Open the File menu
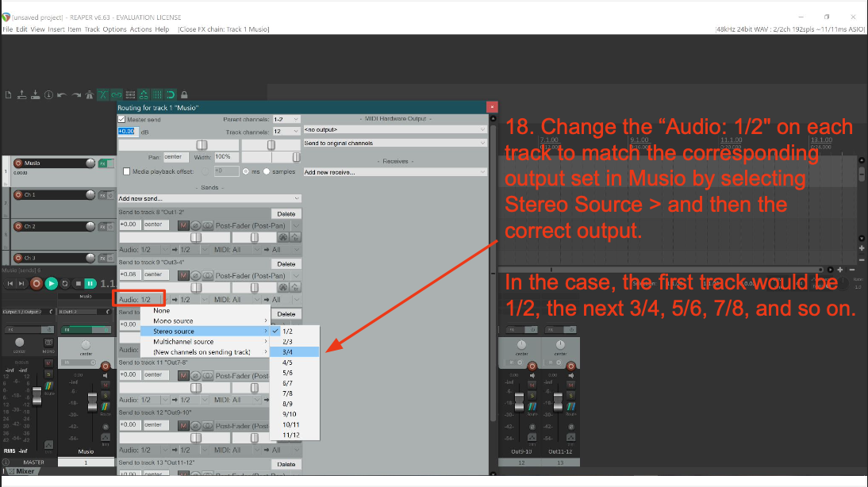The width and height of the screenshot is (868, 487). pyautogui.click(x=8, y=29)
